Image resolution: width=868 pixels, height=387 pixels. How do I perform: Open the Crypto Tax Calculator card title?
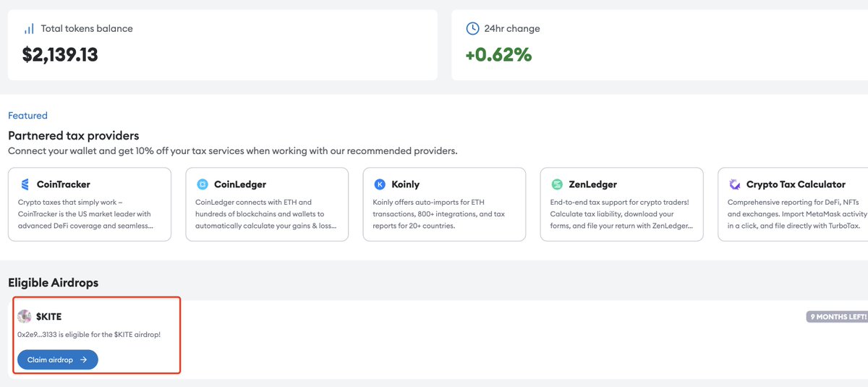(x=796, y=184)
